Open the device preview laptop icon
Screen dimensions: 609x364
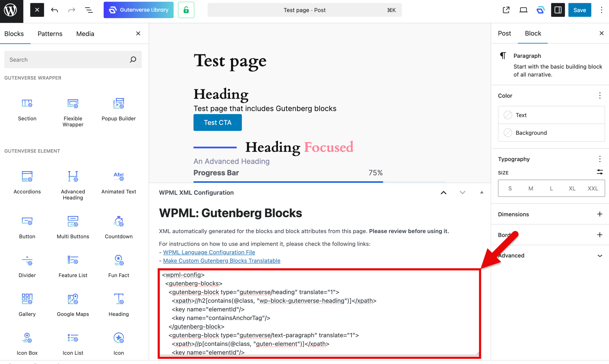click(523, 10)
